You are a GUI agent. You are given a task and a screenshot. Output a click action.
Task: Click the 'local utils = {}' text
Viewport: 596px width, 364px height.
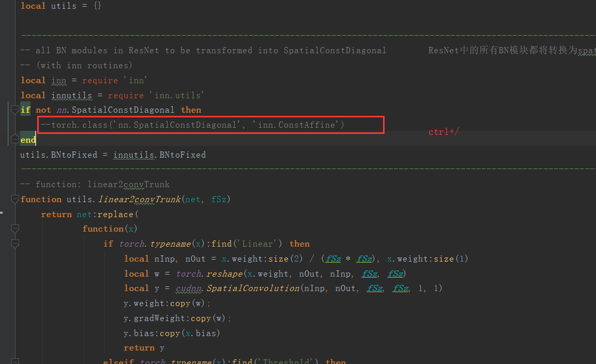[61, 6]
